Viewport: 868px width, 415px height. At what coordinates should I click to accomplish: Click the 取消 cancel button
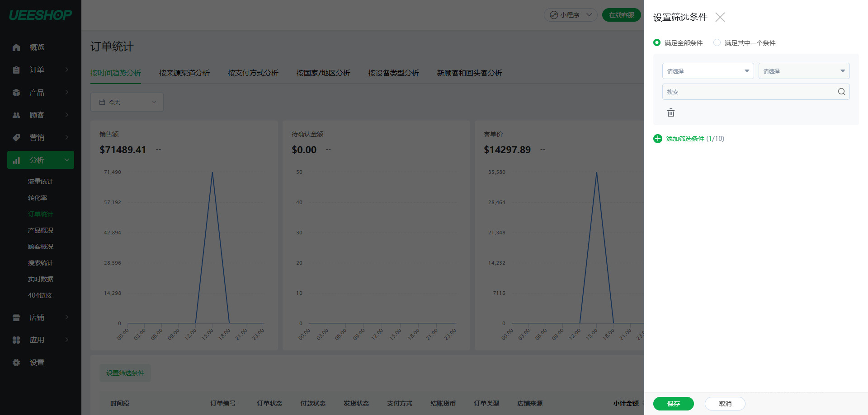[725, 404]
